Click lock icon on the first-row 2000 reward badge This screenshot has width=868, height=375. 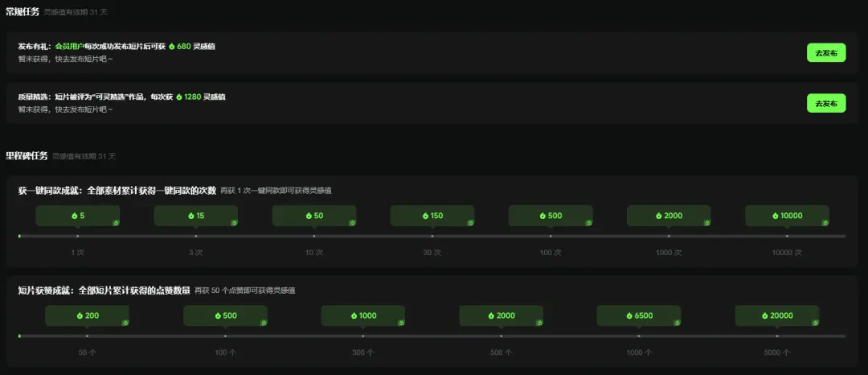pyautogui.click(x=706, y=222)
